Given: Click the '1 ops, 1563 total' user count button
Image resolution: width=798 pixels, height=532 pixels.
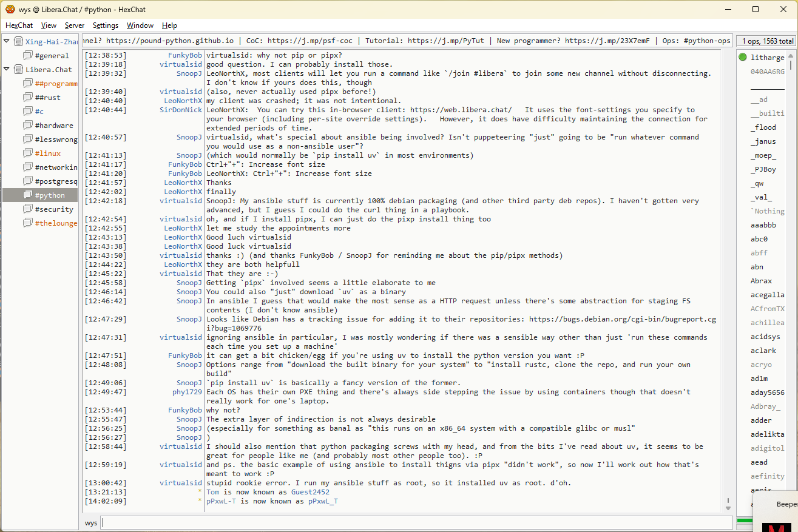Looking at the screenshot, I should (767, 41).
